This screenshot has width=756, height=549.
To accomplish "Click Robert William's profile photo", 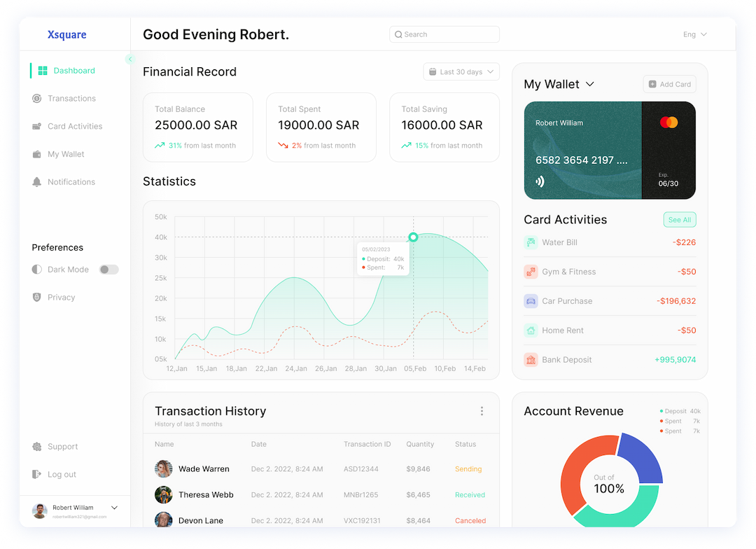I will (39, 510).
